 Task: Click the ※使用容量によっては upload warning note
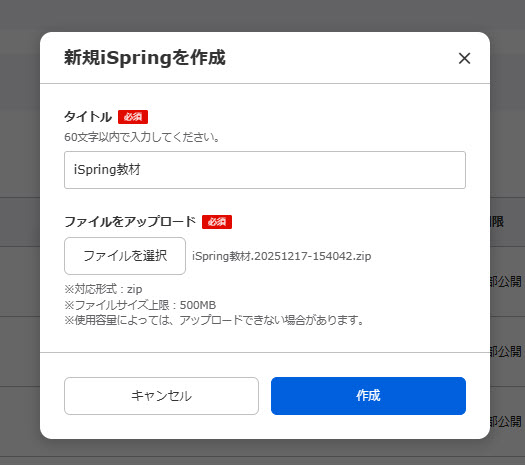214,320
